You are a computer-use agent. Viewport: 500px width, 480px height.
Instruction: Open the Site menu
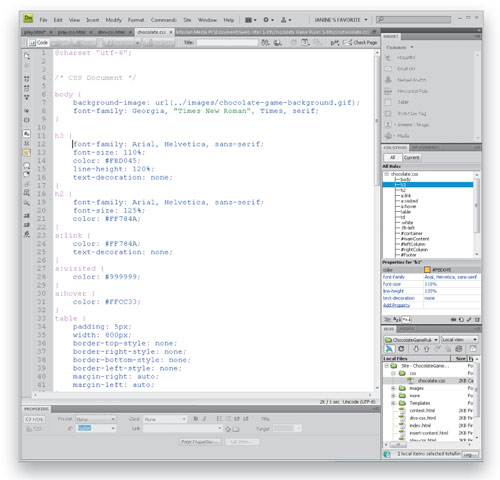tap(187, 20)
